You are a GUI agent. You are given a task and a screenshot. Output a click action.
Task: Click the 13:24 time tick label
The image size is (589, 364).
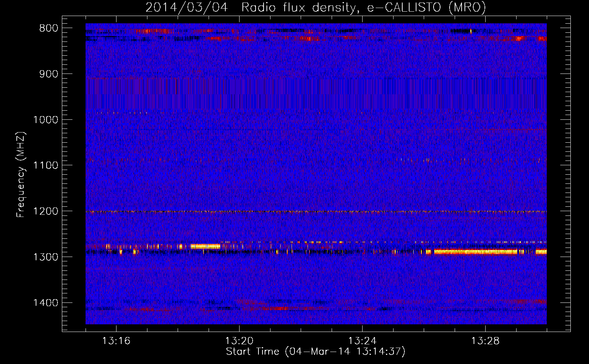point(362,341)
